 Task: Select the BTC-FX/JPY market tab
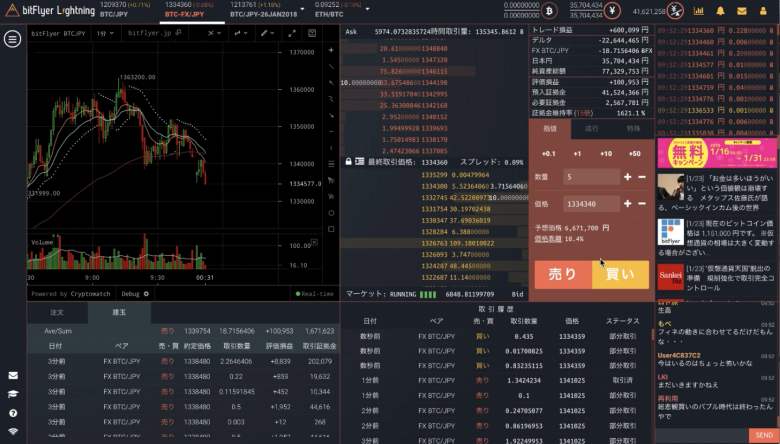190,9
